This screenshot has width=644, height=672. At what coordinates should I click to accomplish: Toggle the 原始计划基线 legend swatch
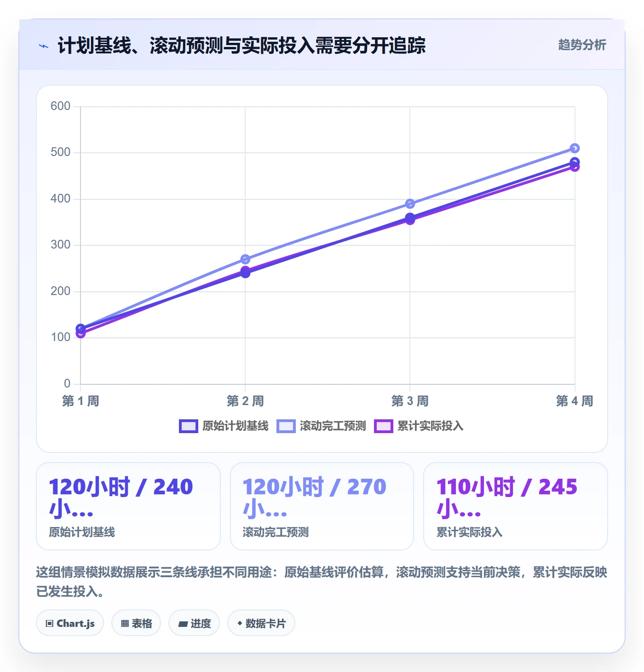click(x=189, y=426)
